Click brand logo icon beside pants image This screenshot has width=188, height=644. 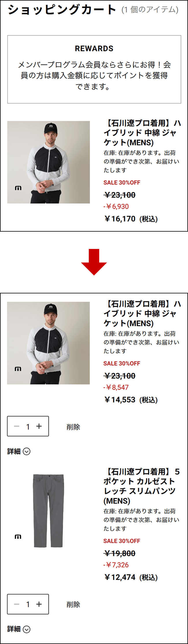tap(18, 537)
